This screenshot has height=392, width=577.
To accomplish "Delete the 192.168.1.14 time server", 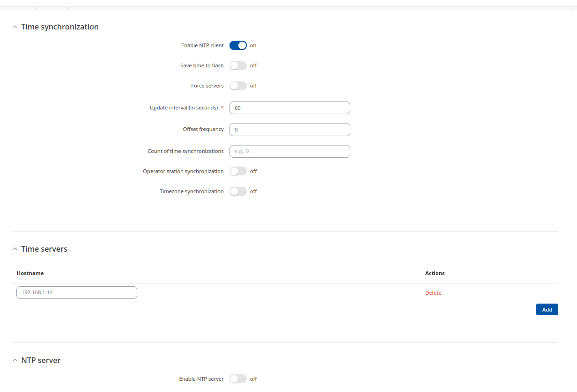I will click(x=433, y=293).
